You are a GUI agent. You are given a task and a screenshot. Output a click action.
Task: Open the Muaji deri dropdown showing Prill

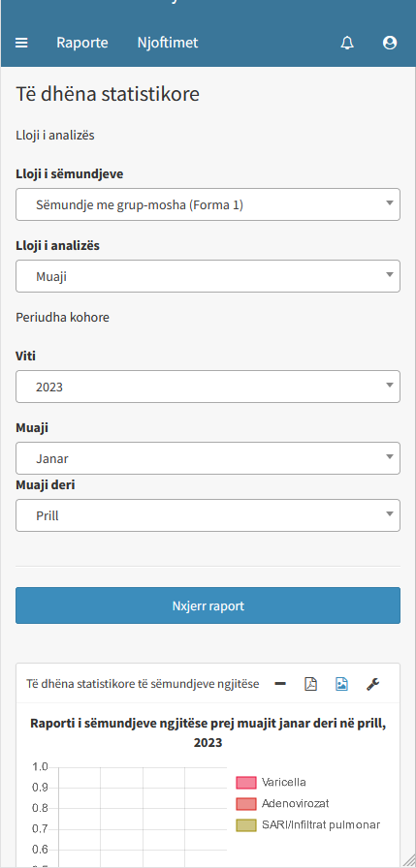208,515
